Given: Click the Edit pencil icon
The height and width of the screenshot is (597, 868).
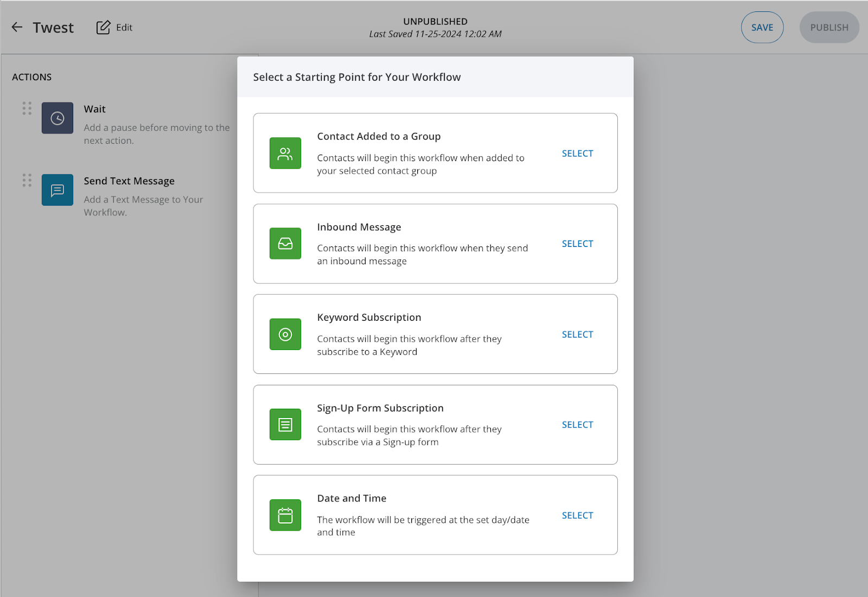Looking at the screenshot, I should point(103,27).
